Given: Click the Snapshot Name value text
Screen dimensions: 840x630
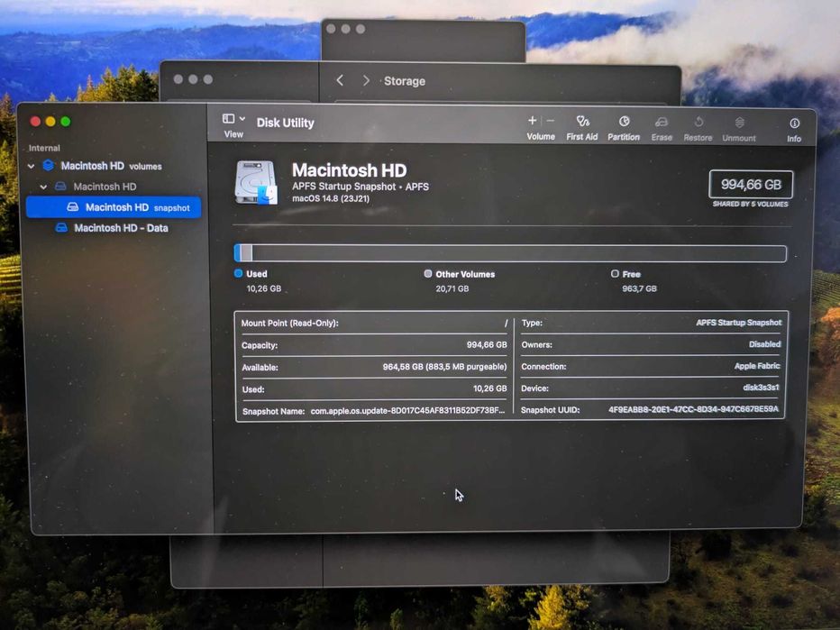Looking at the screenshot, I should [407, 411].
